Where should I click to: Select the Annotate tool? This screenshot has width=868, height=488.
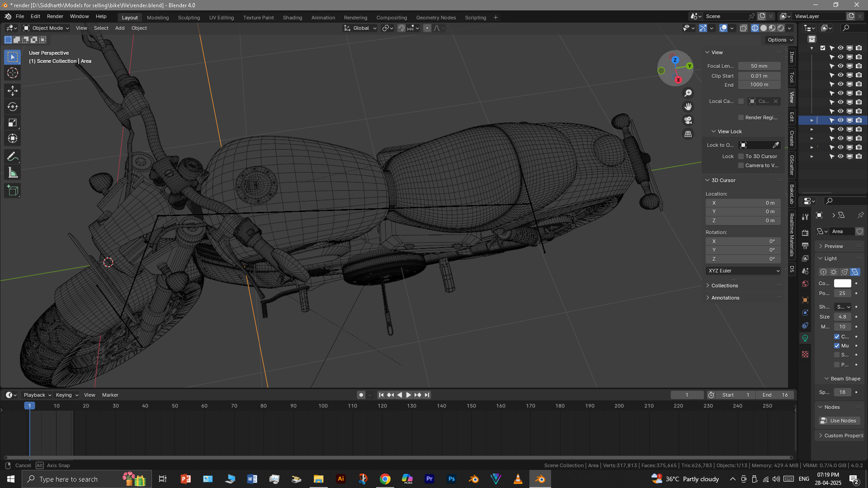(13, 157)
